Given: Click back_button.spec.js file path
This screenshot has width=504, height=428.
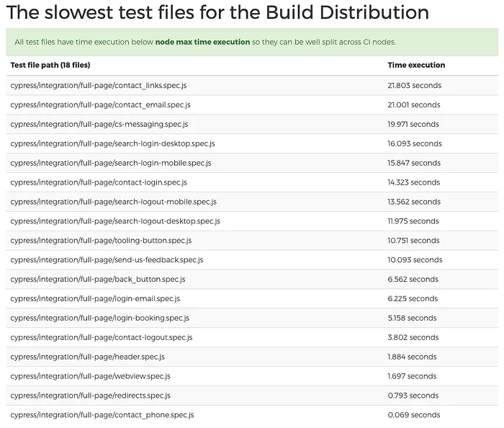Looking at the screenshot, I should [98, 279].
